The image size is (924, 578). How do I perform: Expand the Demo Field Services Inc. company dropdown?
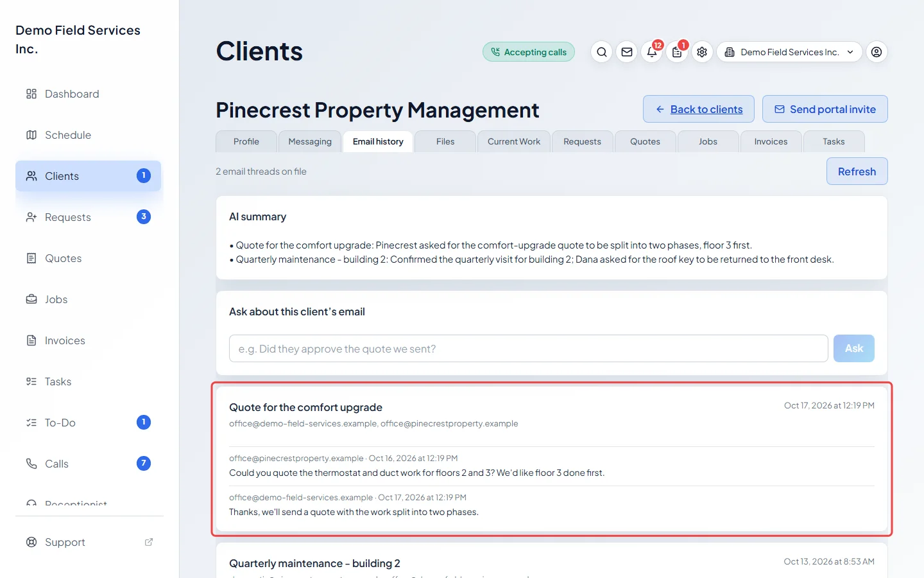pyautogui.click(x=789, y=52)
